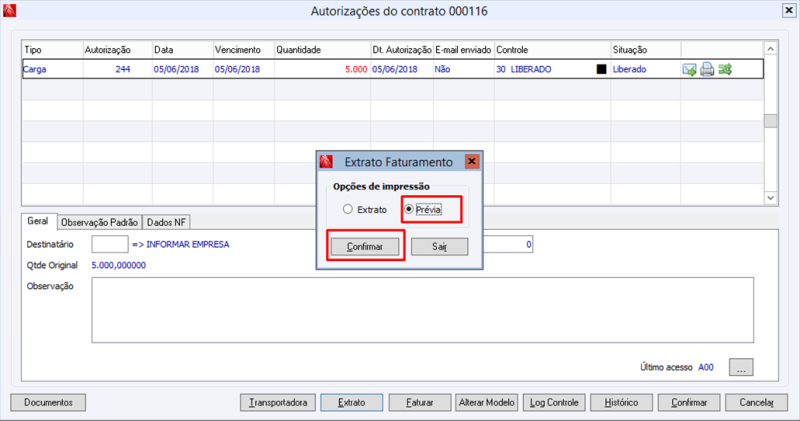Image resolution: width=800 pixels, height=421 pixels.
Task: Click the Extrato button in bottom bar
Action: pyautogui.click(x=352, y=403)
